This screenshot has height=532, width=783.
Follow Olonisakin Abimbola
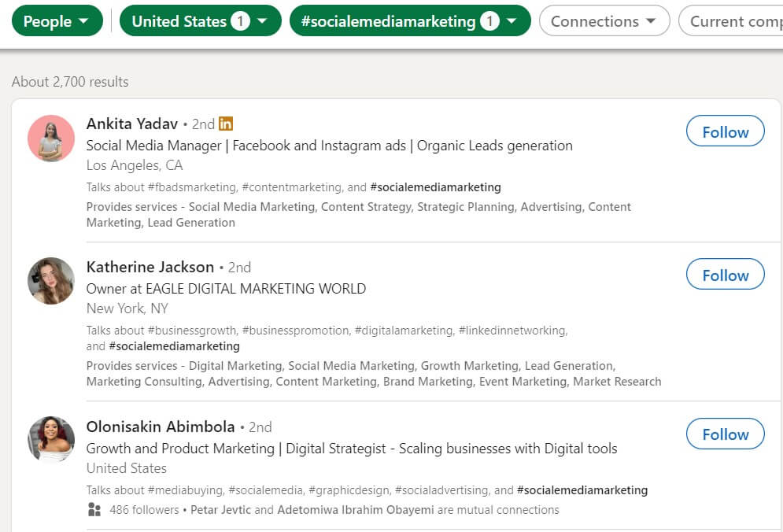(724, 434)
